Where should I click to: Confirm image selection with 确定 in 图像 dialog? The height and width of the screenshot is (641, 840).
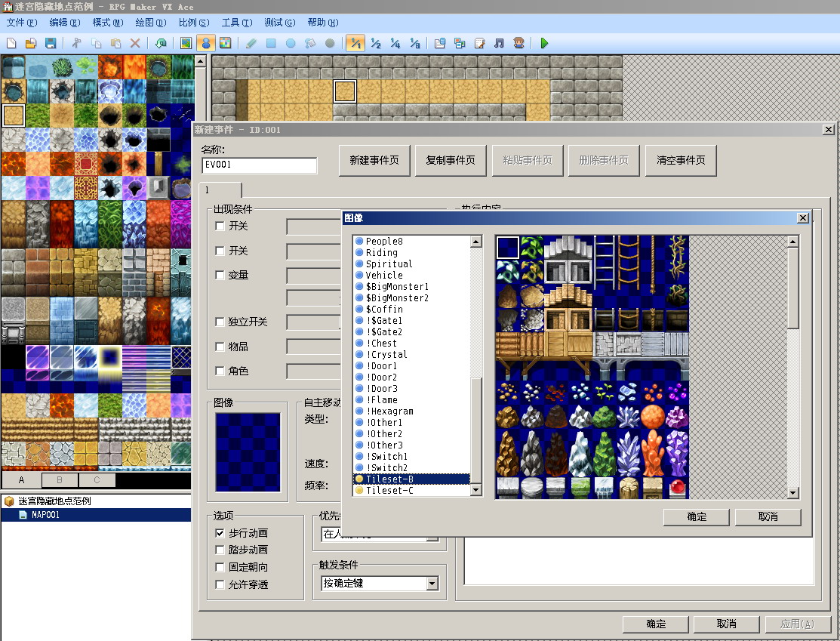click(697, 516)
